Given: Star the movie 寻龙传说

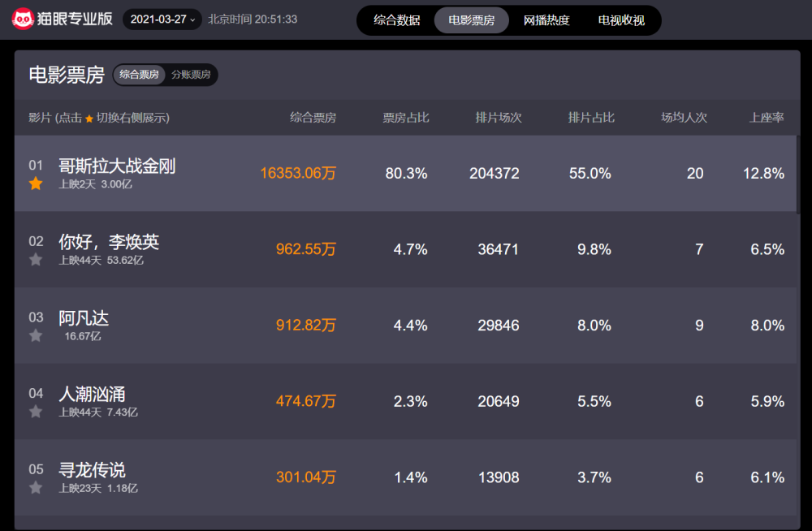Looking at the screenshot, I should point(36,487).
